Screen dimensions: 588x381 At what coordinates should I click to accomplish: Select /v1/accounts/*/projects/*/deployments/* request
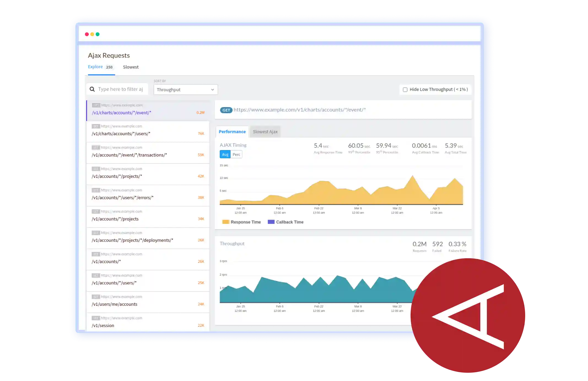pos(148,238)
